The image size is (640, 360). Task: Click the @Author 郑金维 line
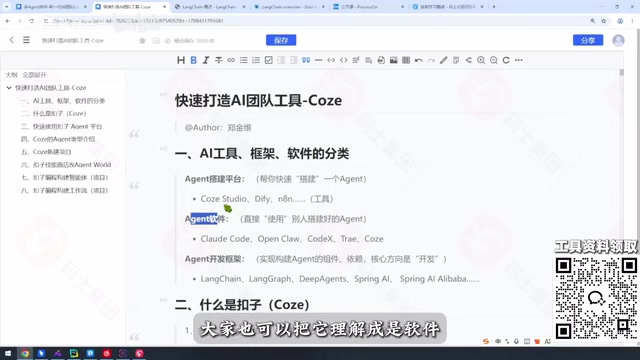point(218,128)
